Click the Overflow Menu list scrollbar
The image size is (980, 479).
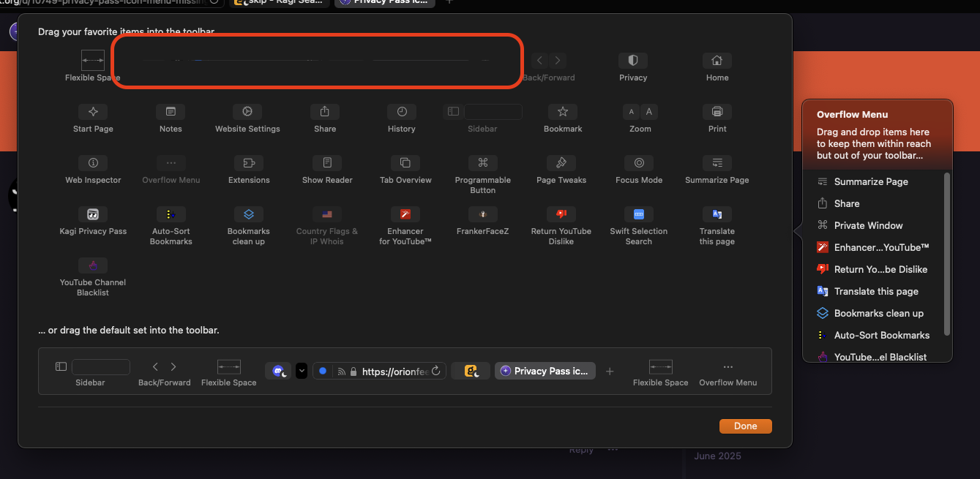pyautogui.click(x=947, y=254)
